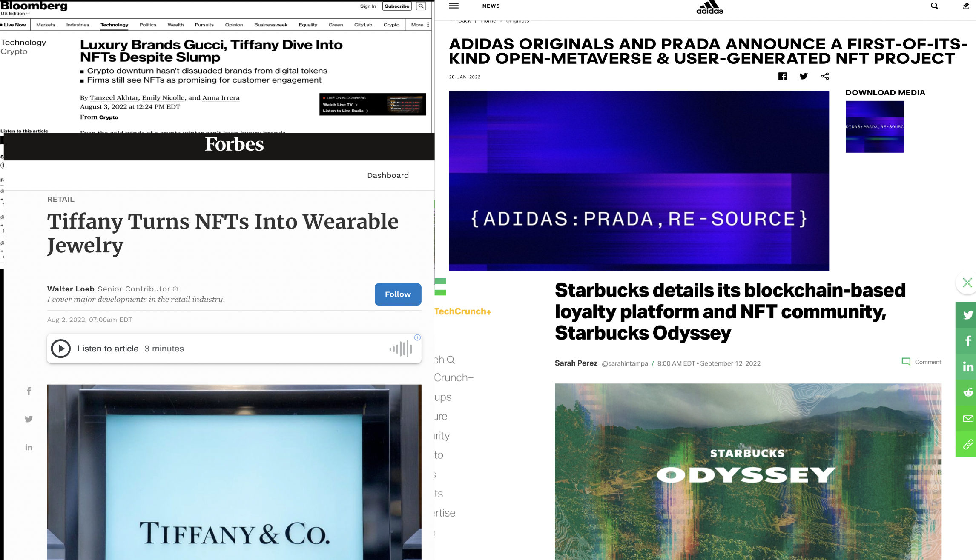Click the adidas share network icon
The height and width of the screenshot is (560, 976).
tap(825, 76)
